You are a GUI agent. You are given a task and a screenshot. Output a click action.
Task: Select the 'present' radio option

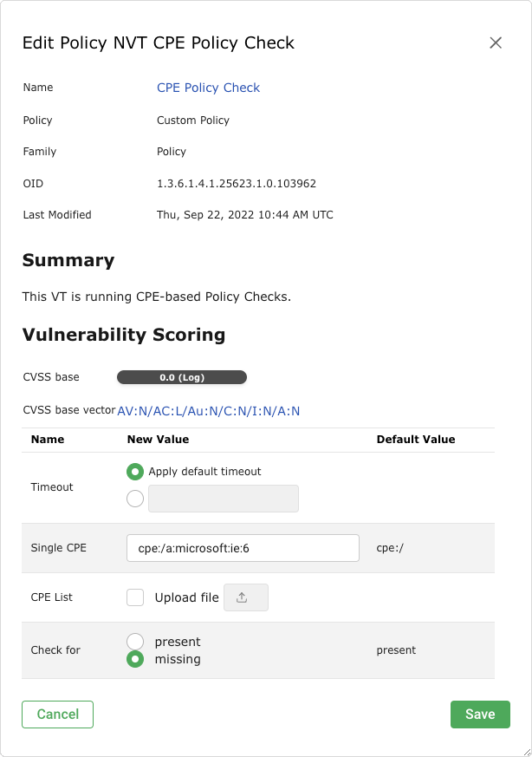[x=134, y=642]
